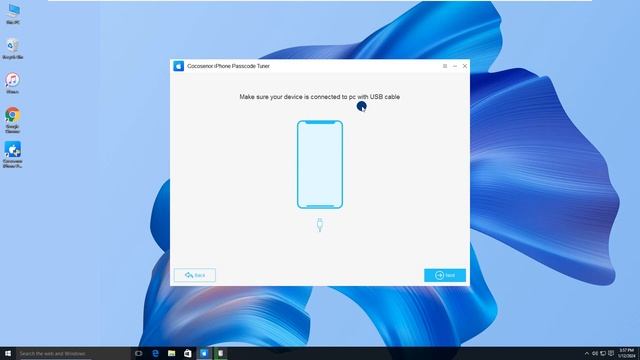The height and width of the screenshot is (360, 640).
Task: Click the Cocosenor iPhone Passcode Tuner title text
Action: point(228,66)
